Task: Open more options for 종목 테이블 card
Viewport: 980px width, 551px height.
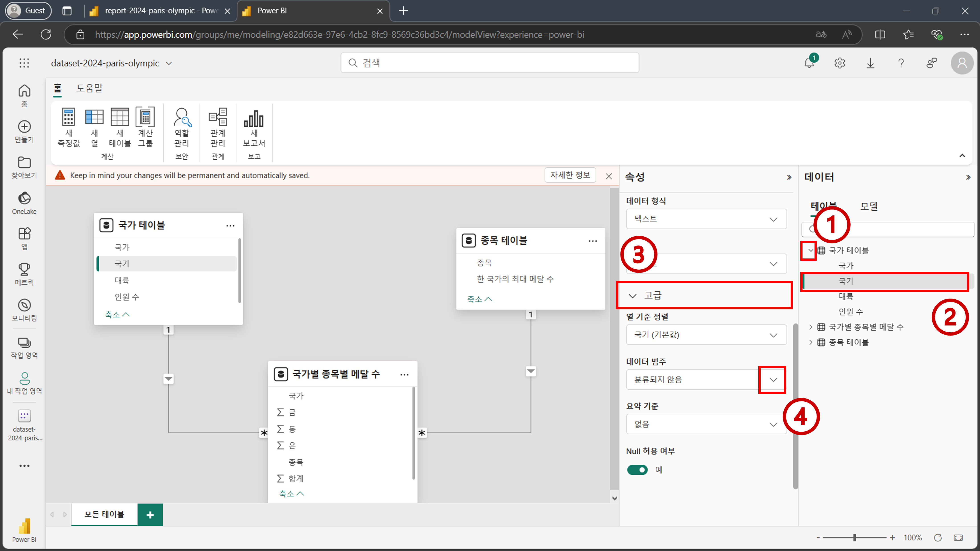Action: [593, 241]
